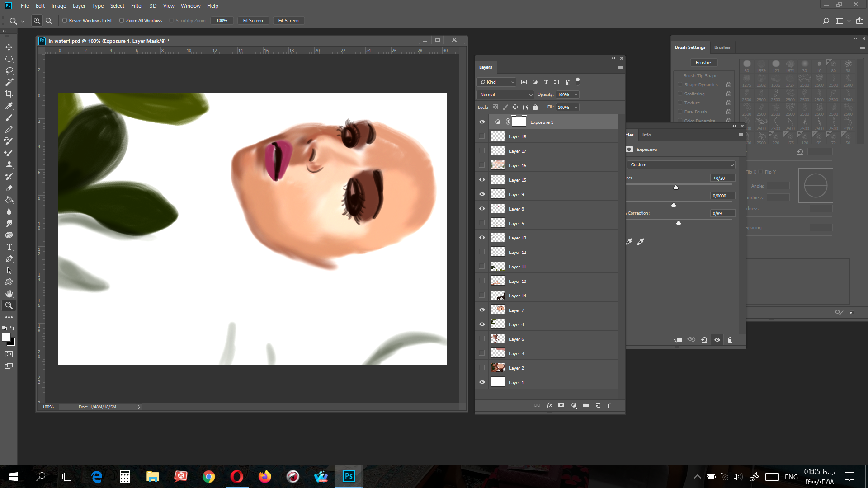This screenshot has width=868, height=488.
Task: Open the Fill dropdown arrow
Action: pos(576,107)
